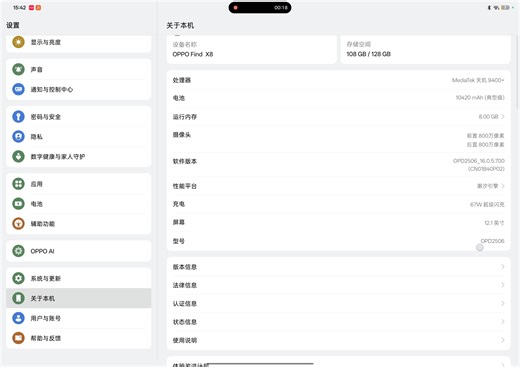Image resolution: width=520 pixels, height=367 pixels.
Task: Open 辅助功能 settings entry
Action: [79, 224]
